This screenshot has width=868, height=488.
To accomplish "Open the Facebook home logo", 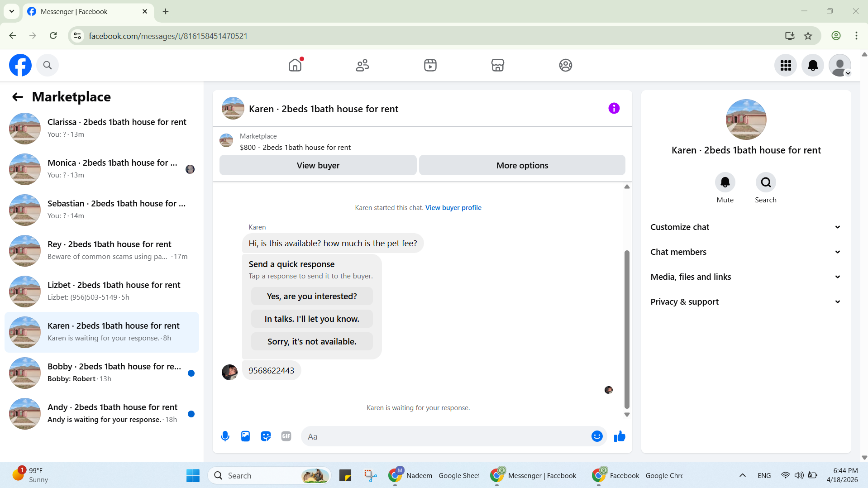I will click(x=20, y=65).
